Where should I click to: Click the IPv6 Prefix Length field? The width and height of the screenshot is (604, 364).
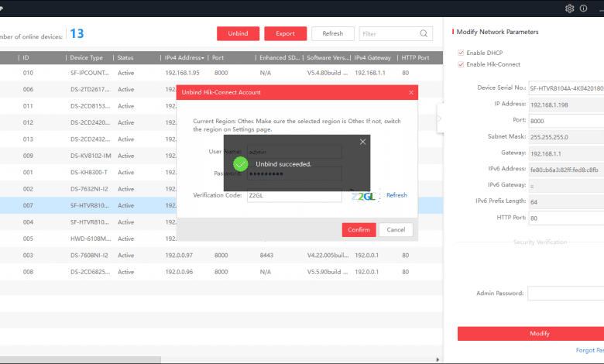(566, 202)
